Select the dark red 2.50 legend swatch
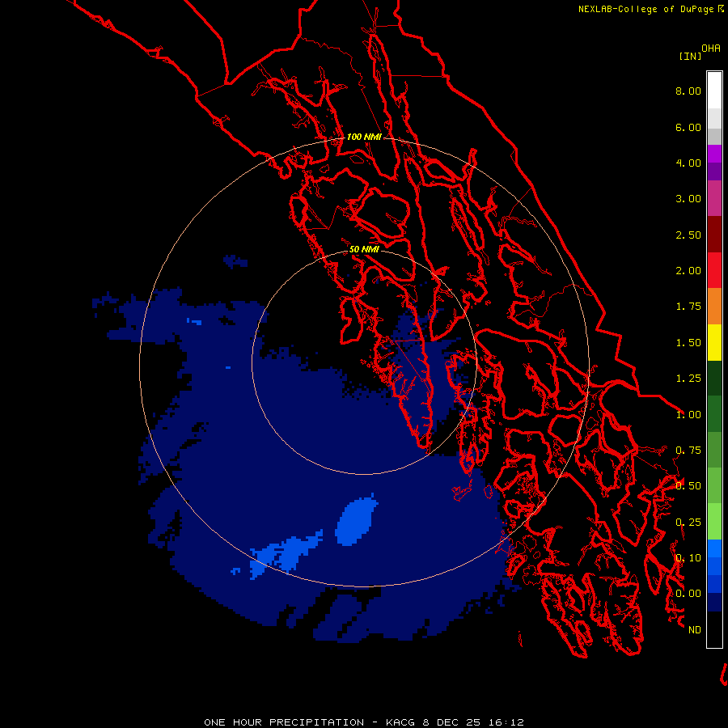 click(714, 235)
